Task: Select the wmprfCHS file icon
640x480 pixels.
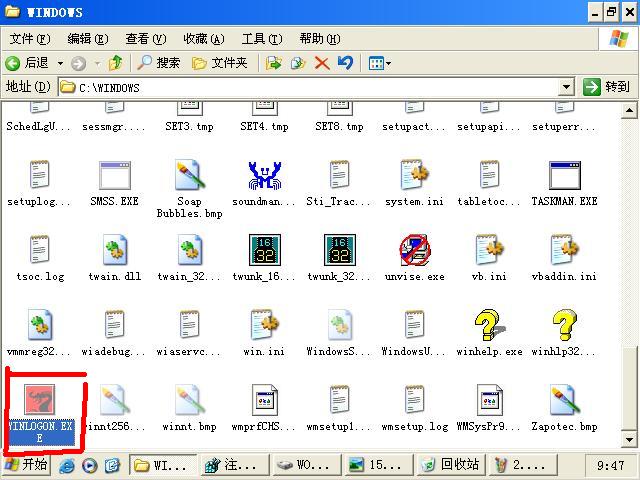Action: tap(264, 400)
